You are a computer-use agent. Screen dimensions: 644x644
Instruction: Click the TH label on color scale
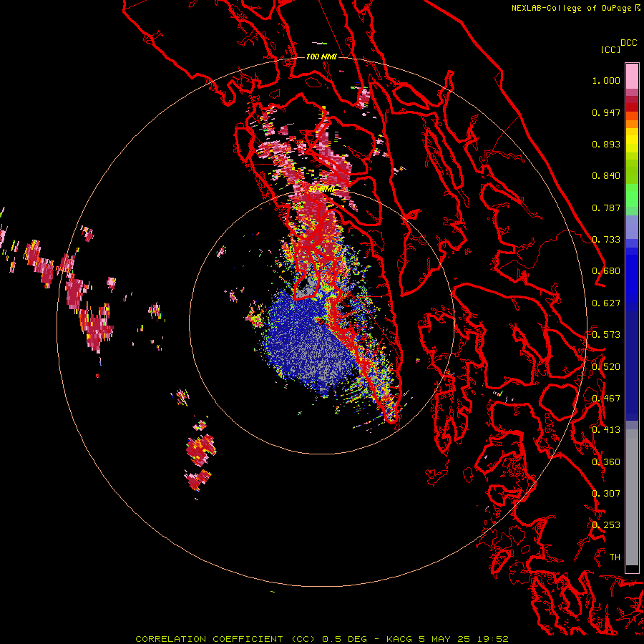pos(615,557)
